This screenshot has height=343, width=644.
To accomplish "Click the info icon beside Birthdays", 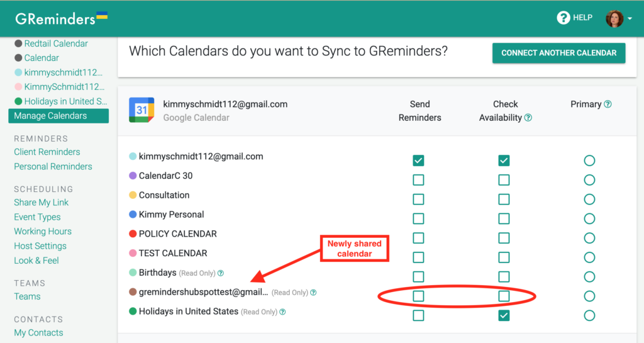I will 221,273.
